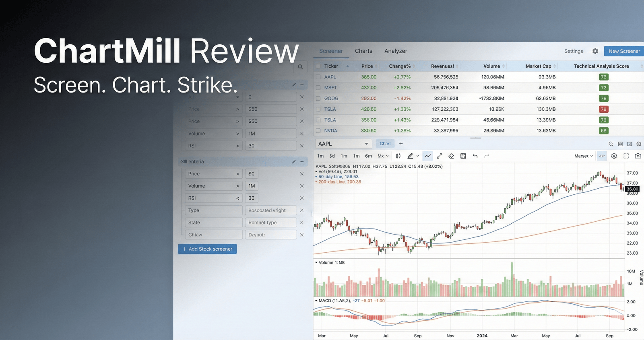The image size is (644, 340).
Task: Check the TSLA 356.00 row checkbox
Action: click(x=318, y=120)
